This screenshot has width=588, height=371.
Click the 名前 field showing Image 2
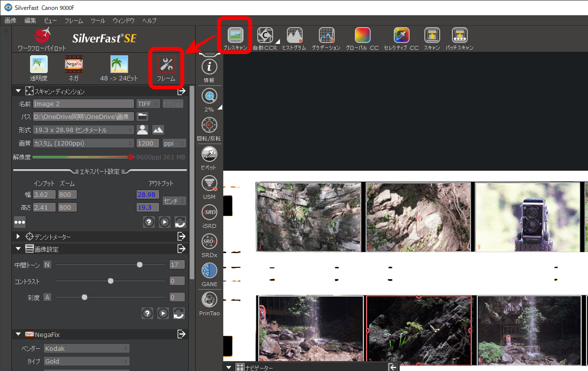83,104
